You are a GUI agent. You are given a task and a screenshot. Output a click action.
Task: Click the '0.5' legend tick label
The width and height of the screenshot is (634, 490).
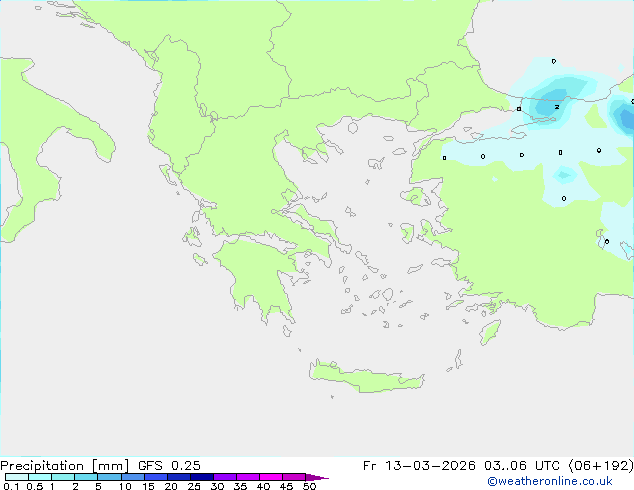[x=34, y=486]
